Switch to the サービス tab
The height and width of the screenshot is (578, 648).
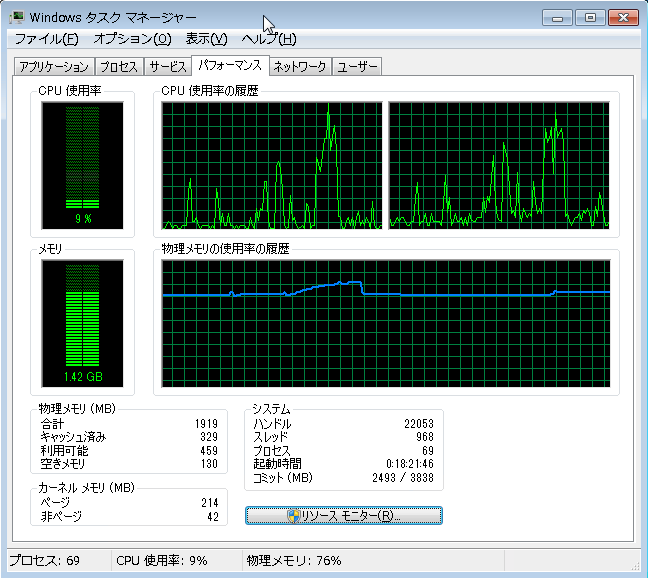click(x=168, y=67)
